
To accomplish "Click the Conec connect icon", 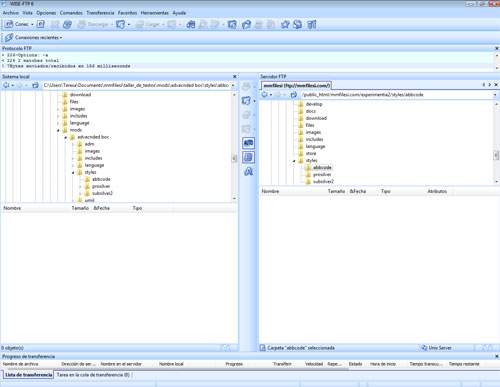I will click(9, 24).
